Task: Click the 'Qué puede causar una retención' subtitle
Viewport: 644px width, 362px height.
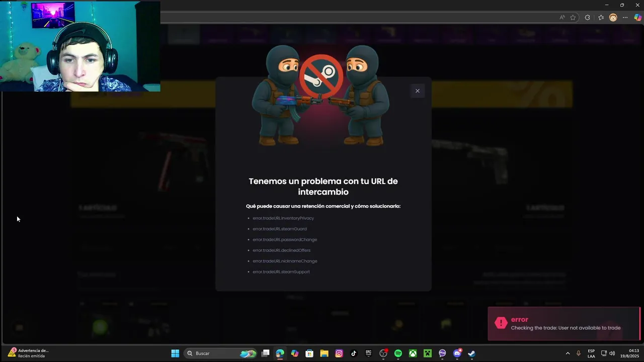Action: click(x=323, y=206)
